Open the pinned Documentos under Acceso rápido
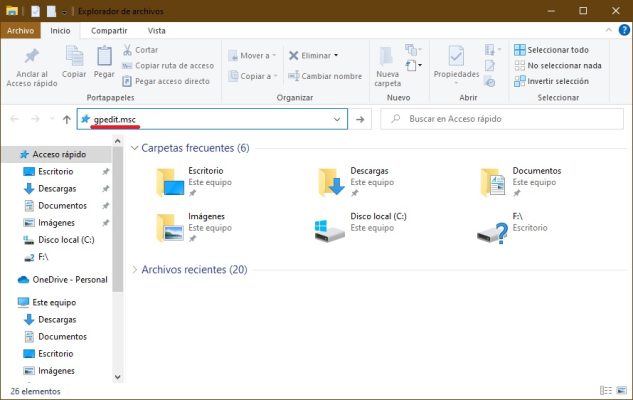This screenshot has width=633, height=400. [x=62, y=206]
